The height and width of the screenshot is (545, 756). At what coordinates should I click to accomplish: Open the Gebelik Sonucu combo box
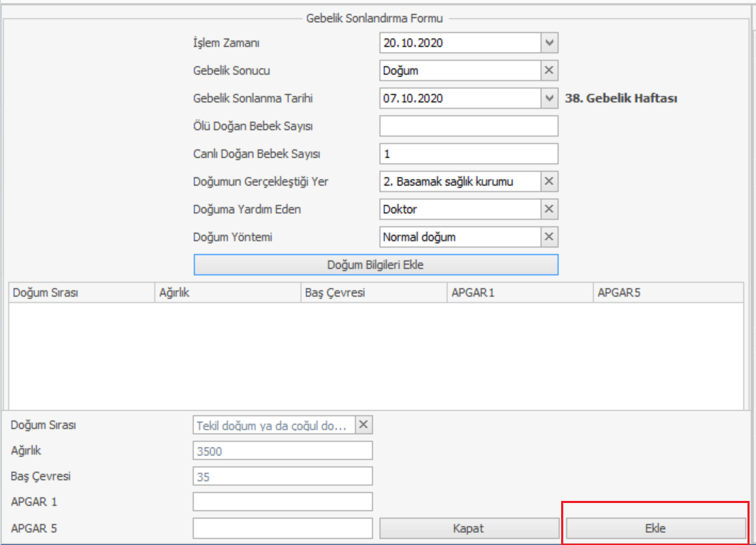(x=460, y=70)
